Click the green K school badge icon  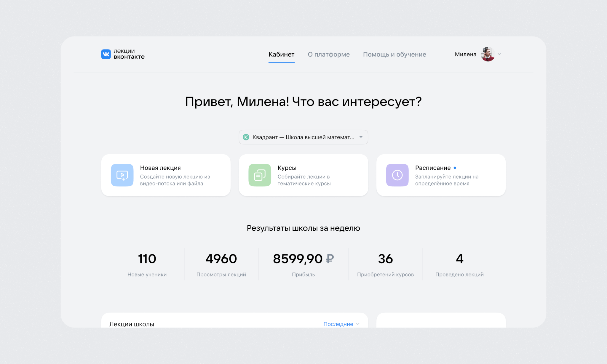tap(246, 137)
